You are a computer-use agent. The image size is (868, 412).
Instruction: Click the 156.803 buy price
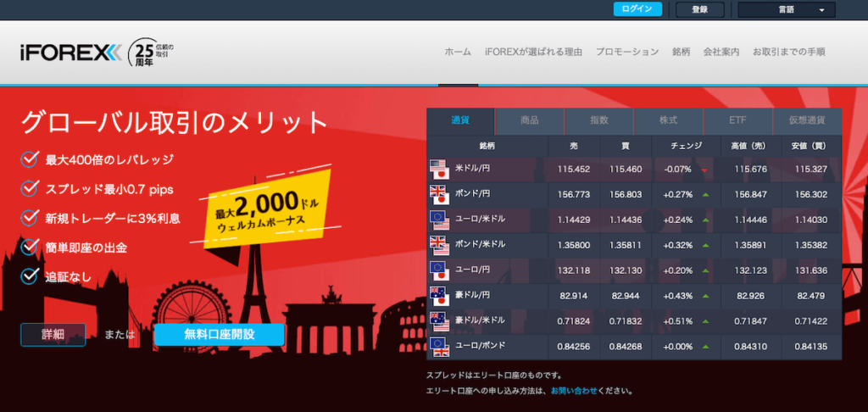point(626,195)
